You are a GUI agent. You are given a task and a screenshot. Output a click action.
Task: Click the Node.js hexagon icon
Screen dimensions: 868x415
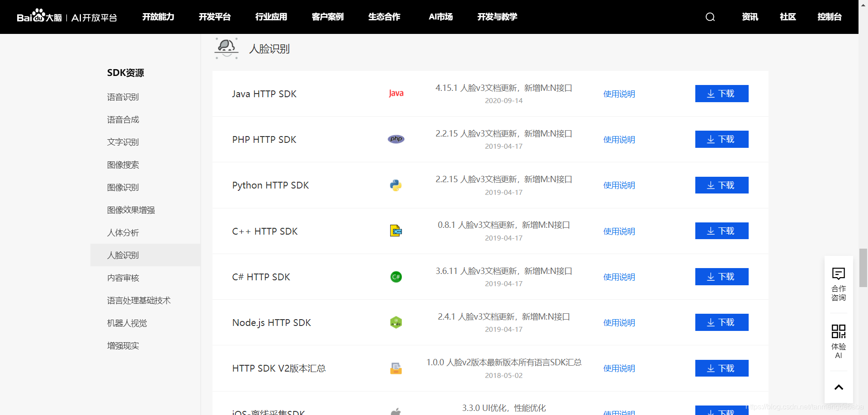(x=396, y=322)
